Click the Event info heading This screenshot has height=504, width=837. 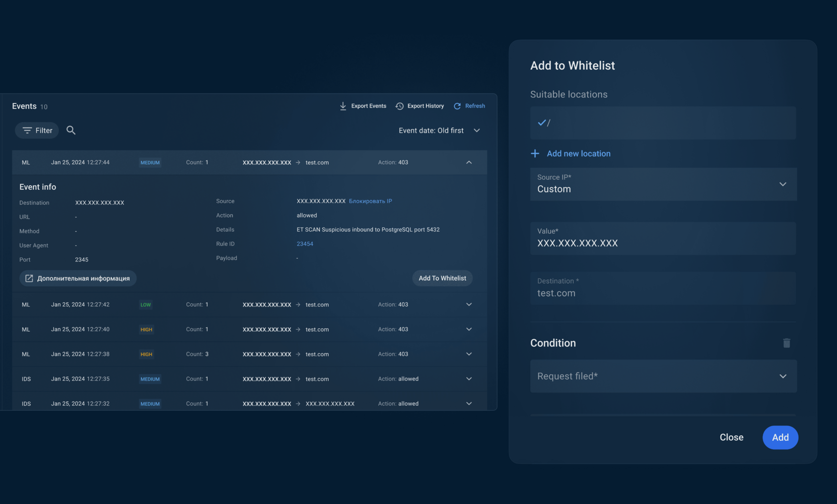(x=38, y=187)
